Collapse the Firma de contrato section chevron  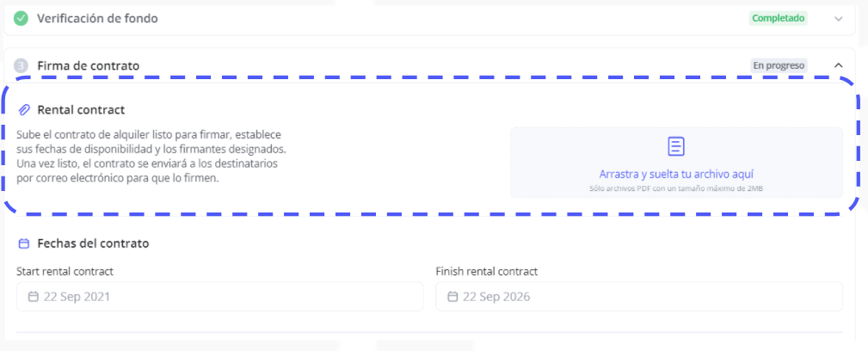coord(839,65)
